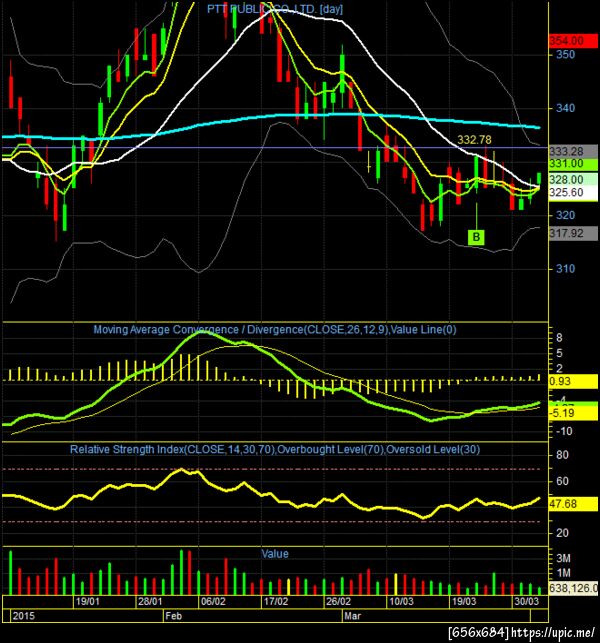Click the grey 317.92 lower band tag
The image size is (600, 643).
click(x=573, y=233)
